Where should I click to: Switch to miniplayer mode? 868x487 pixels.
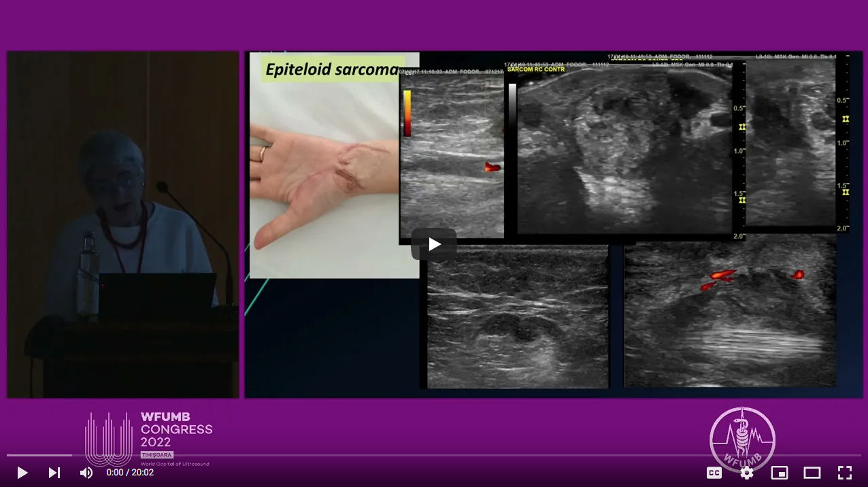(x=779, y=473)
